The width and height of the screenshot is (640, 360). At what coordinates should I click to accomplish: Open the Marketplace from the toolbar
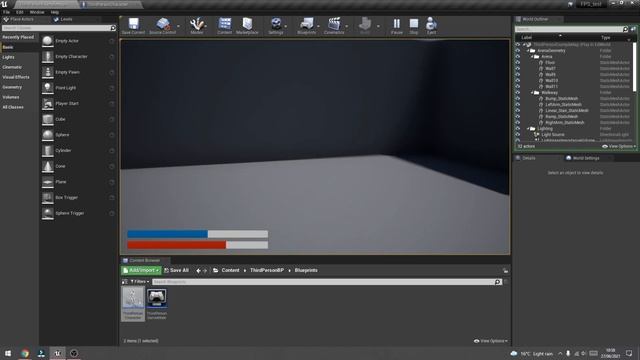tap(247, 24)
